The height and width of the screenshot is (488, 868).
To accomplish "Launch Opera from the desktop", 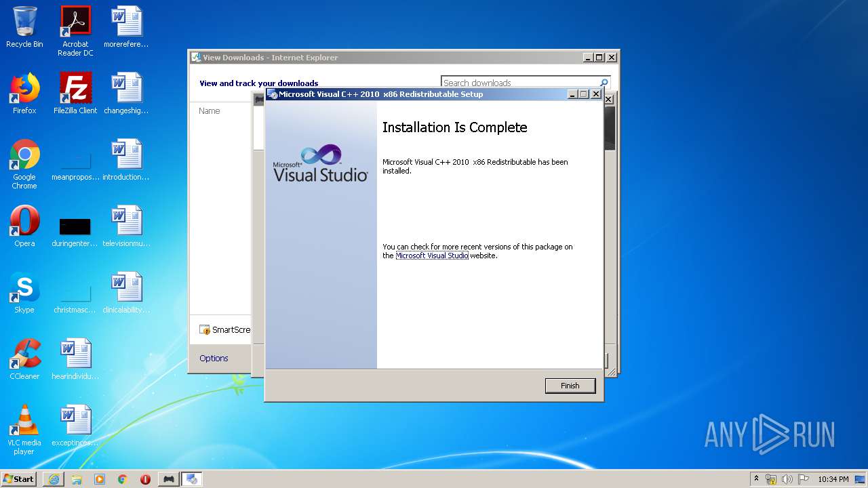I will pyautogui.click(x=24, y=226).
